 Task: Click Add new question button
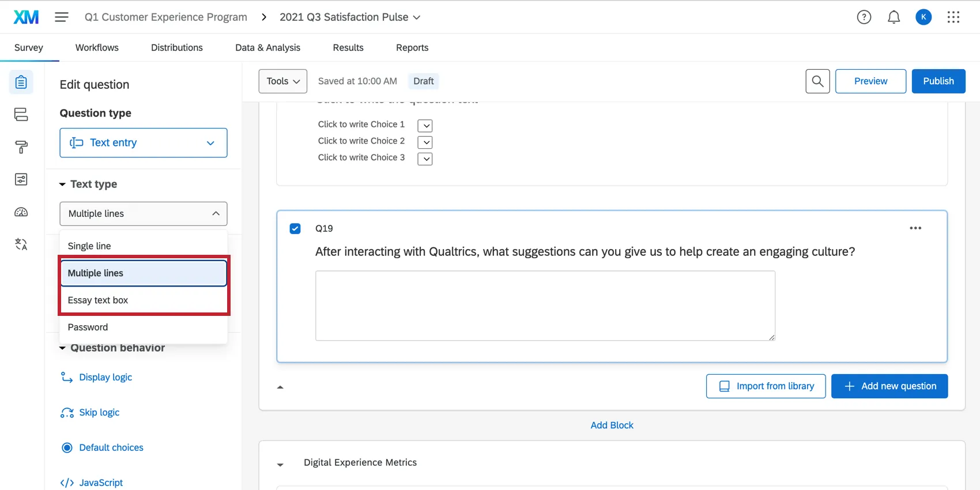[889, 386]
